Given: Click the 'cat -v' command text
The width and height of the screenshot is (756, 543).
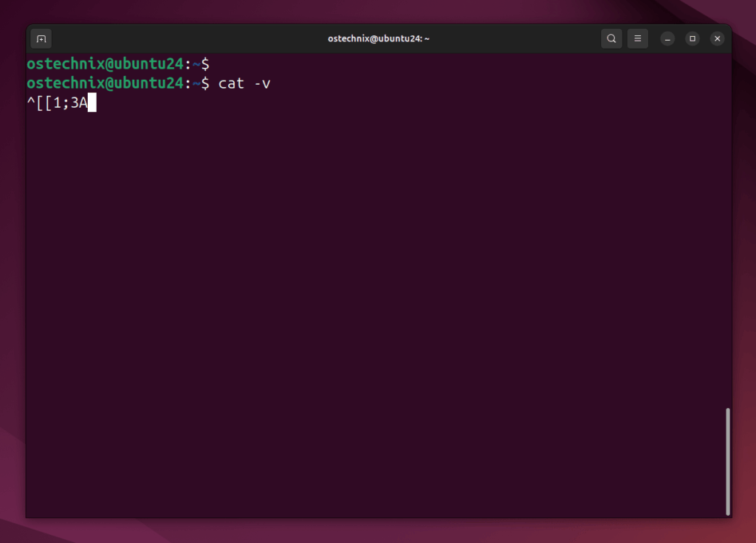Looking at the screenshot, I should tap(244, 83).
